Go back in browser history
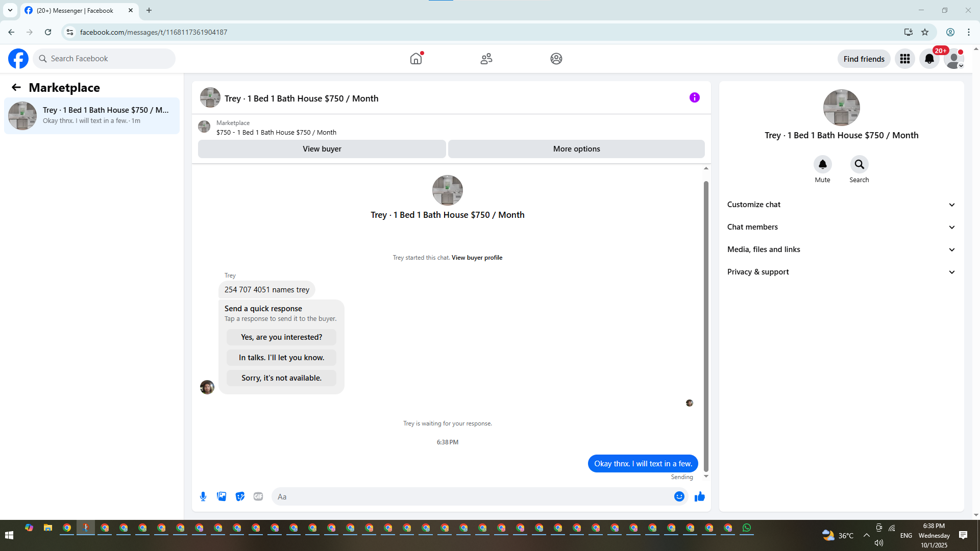 pos(11,32)
